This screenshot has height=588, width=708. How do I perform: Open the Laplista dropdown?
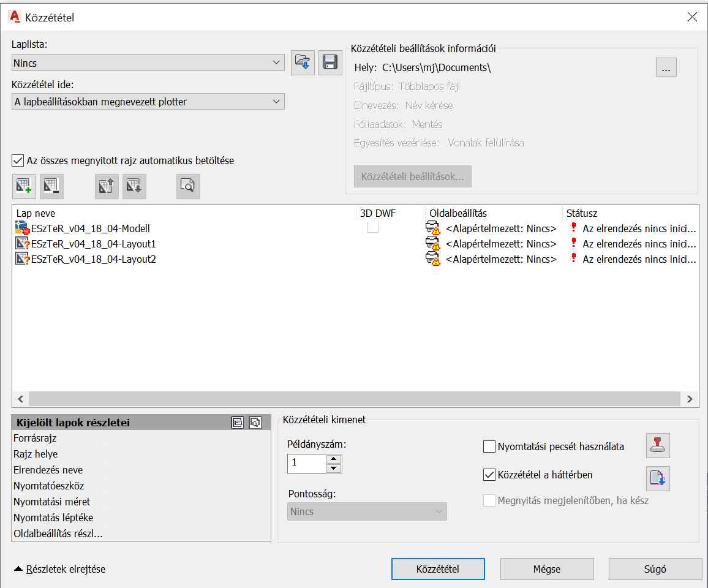148,62
